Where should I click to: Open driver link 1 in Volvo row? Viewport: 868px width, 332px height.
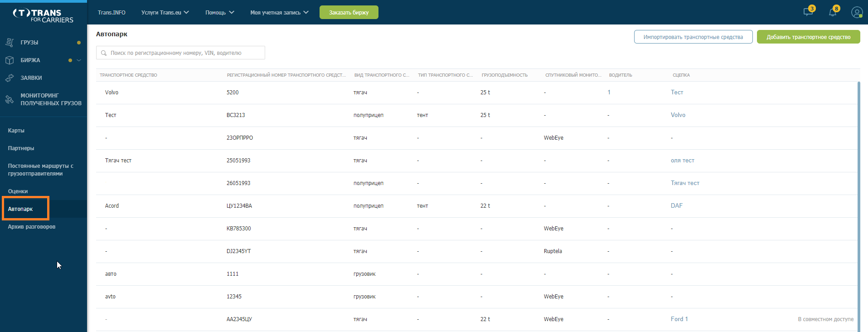coord(609,93)
